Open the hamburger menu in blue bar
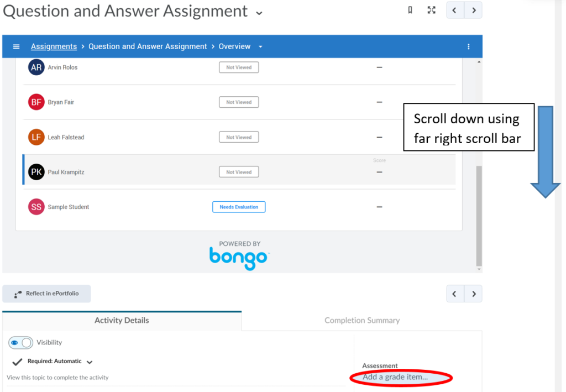This screenshot has height=392, width=566. 16,46
